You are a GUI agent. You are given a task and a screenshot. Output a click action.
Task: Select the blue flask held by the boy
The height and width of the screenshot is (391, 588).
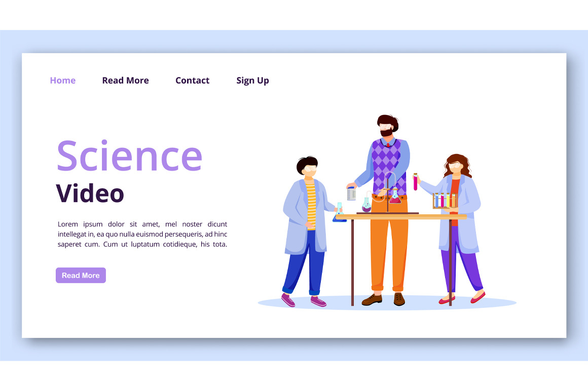pos(339,215)
